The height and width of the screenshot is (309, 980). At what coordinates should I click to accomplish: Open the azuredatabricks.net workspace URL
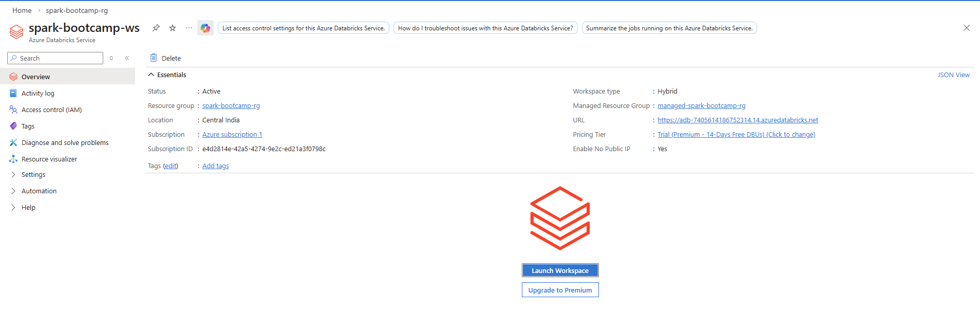pyautogui.click(x=738, y=120)
